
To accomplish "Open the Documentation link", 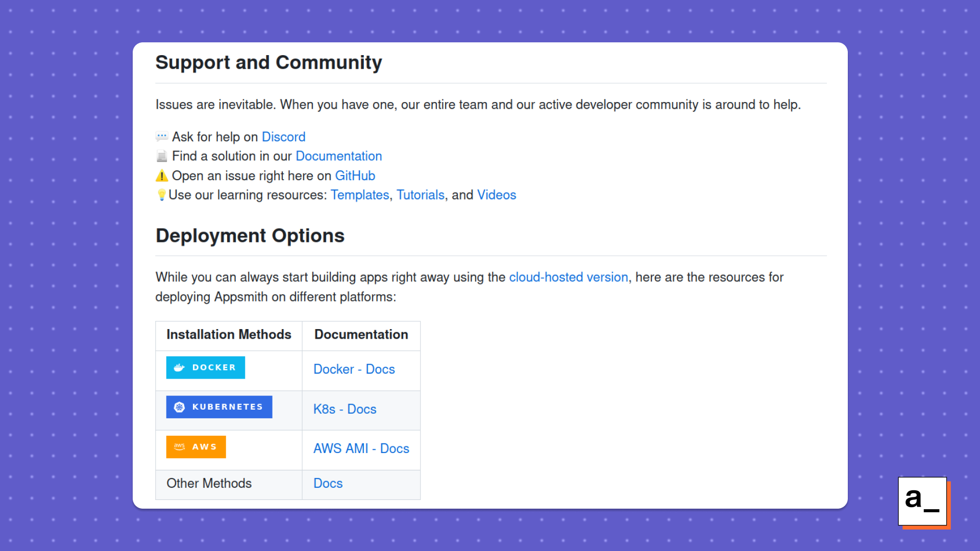I will coord(338,156).
